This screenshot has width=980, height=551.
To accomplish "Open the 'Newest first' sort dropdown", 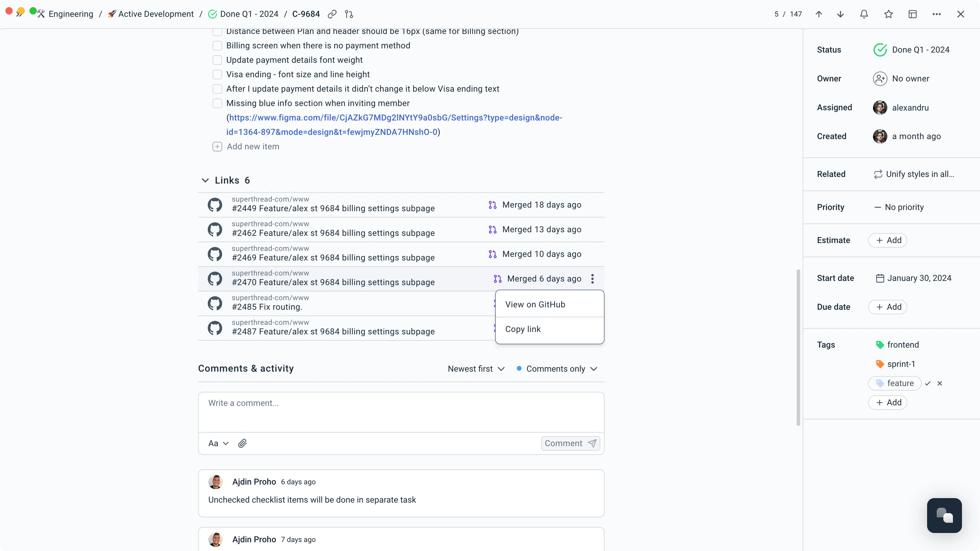I will (x=476, y=368).
